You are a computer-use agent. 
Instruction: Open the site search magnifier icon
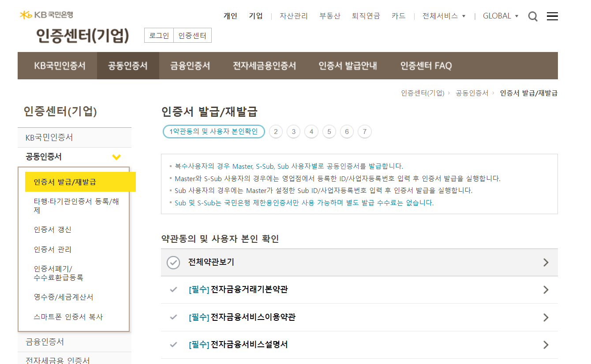(532, 16)
